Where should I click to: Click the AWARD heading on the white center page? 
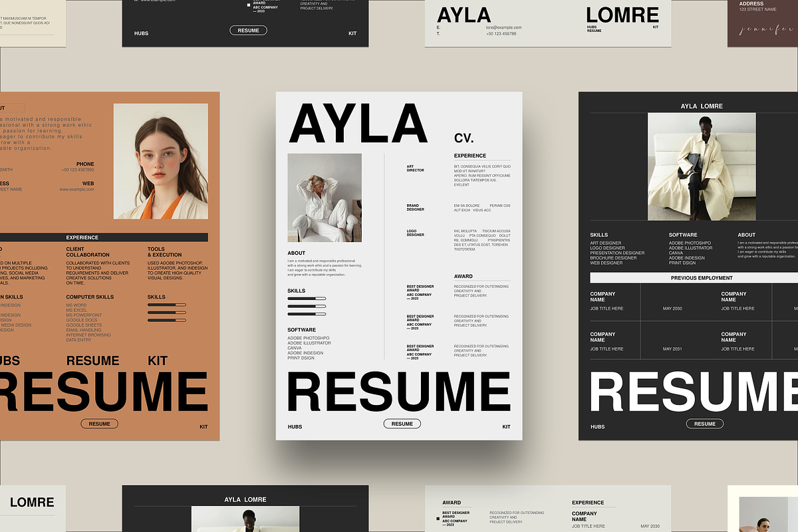(464, 276)
